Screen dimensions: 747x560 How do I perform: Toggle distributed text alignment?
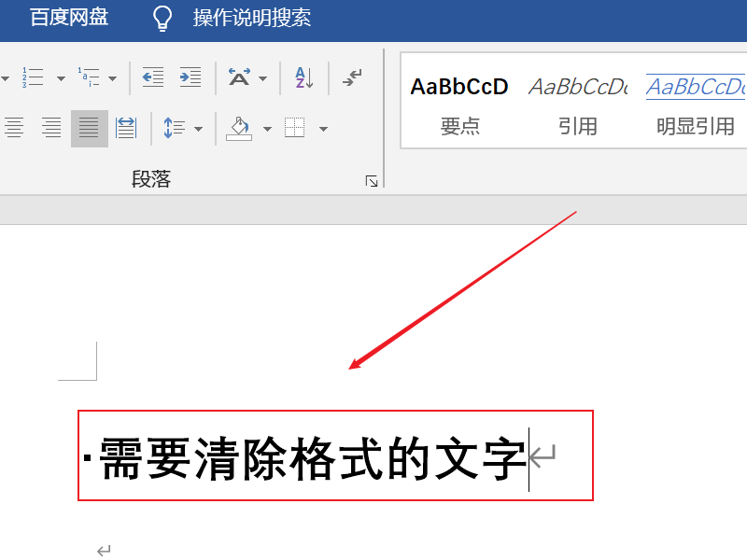(125, 128)
